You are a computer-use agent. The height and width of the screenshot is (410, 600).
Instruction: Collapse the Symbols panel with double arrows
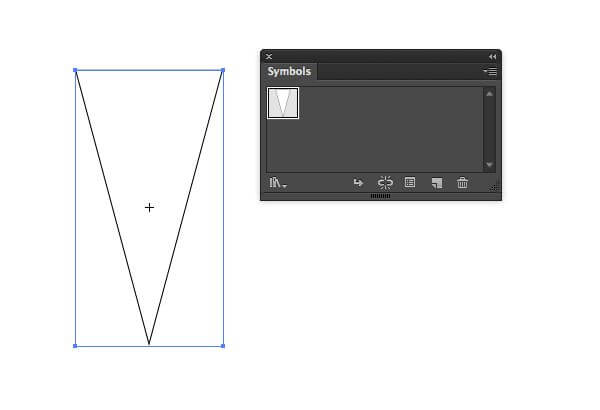pos(492,57)
